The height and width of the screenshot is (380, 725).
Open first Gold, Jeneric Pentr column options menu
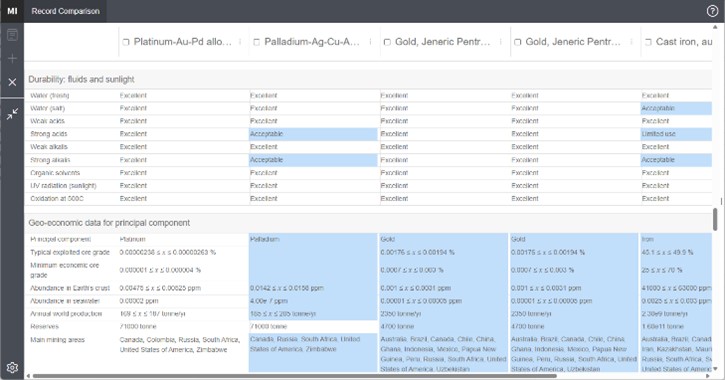pyautogui.click(x=501, y=42)
